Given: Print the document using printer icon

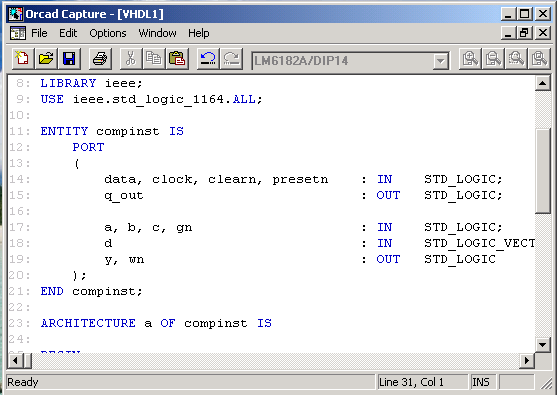Looking at the screenshot, I should click(100, 59).
